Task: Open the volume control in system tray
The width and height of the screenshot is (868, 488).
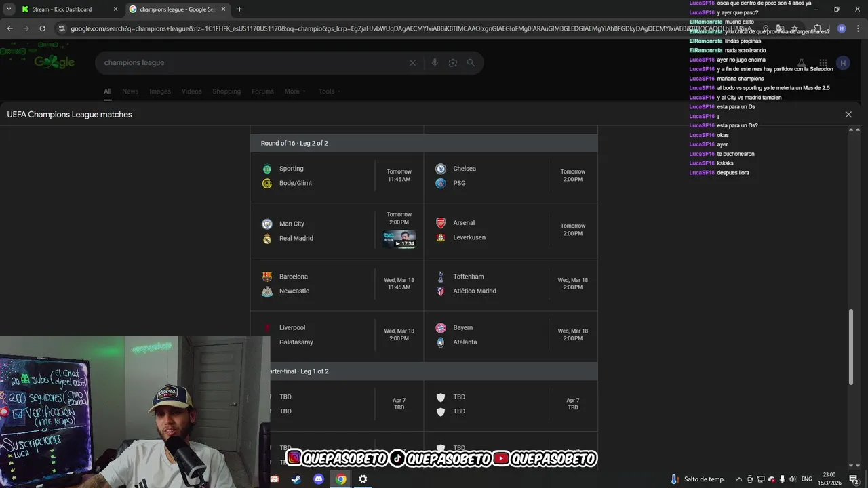Action: pos(793,479)
